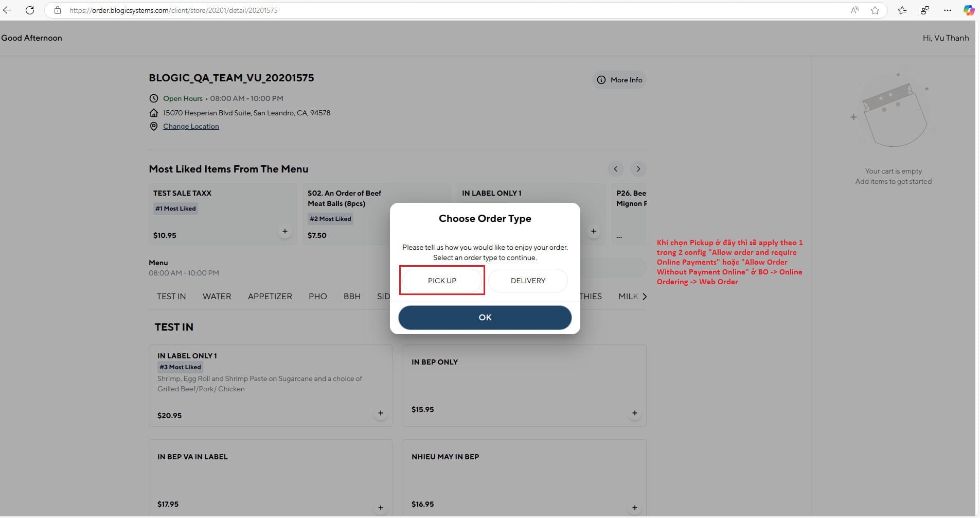Click the Copilot icon in browser toolbar
Viewport: 980px width, 518px height.
969,10
